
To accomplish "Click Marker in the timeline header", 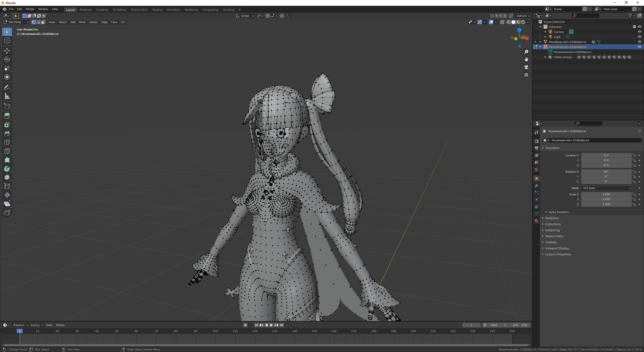I will click(x=60, y=325).
